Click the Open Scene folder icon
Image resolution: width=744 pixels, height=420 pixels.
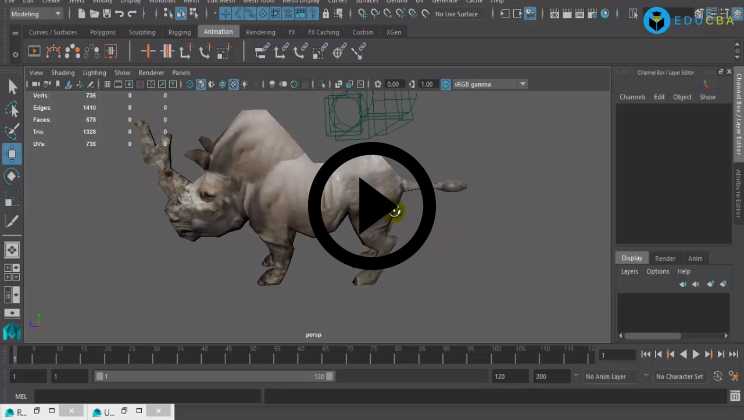pos(92,14)
